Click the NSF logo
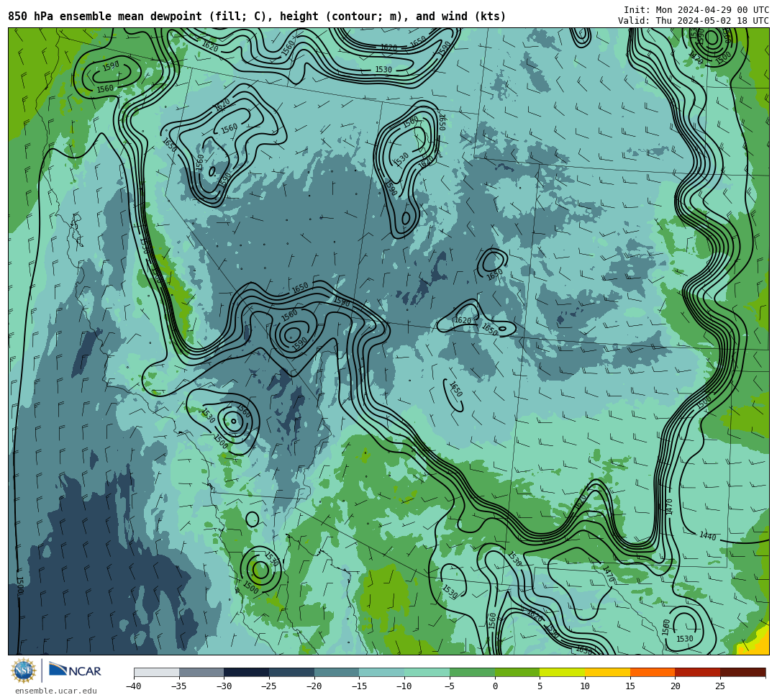777x700 pixels. coord(23,671)
